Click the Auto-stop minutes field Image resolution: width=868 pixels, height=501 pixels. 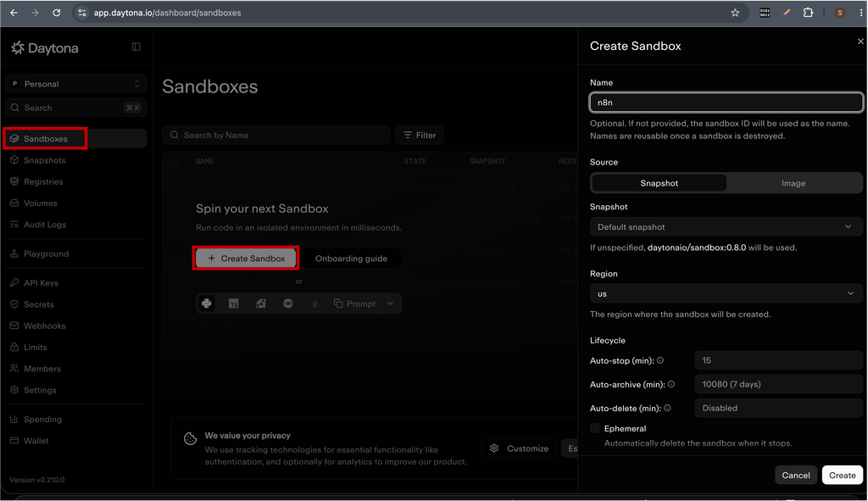pos(778,360)
